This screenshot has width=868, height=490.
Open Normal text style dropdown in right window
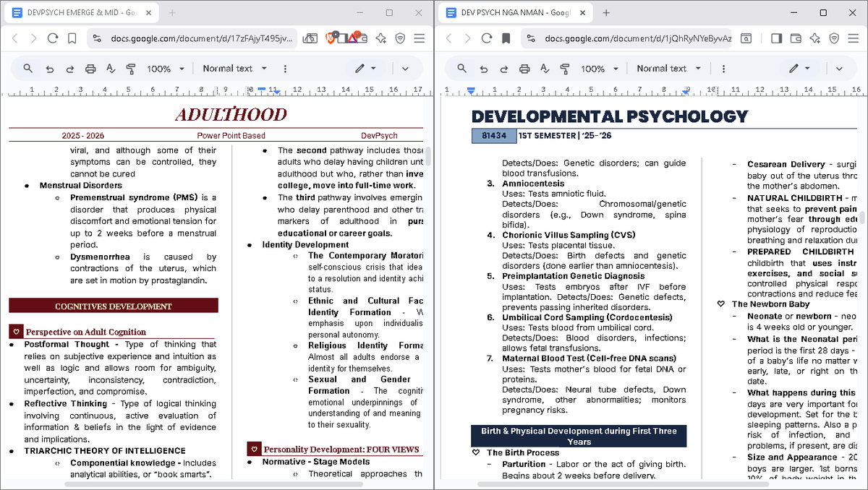668,69
